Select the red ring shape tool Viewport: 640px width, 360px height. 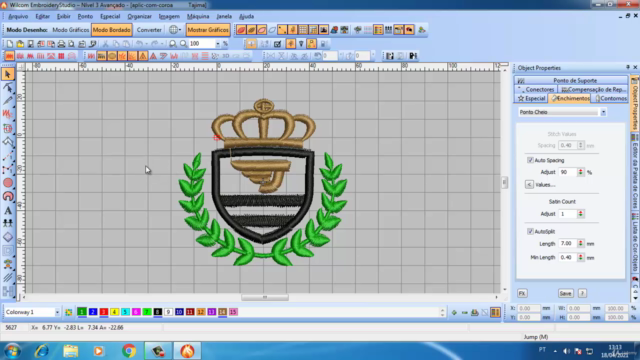[7, 197]
